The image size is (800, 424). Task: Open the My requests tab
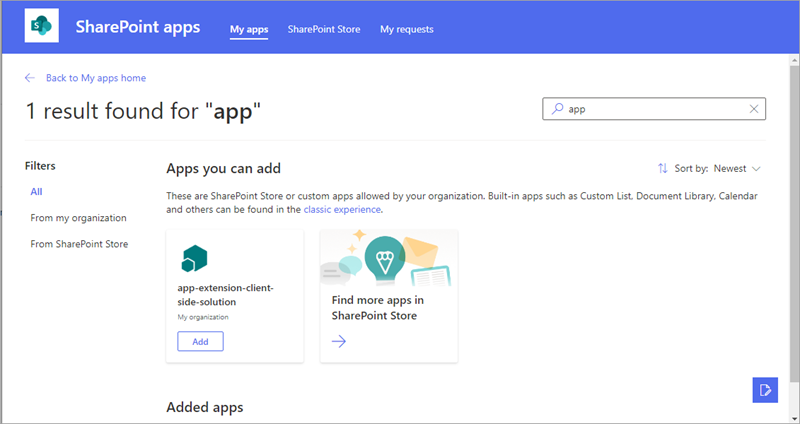click(407, 30)
